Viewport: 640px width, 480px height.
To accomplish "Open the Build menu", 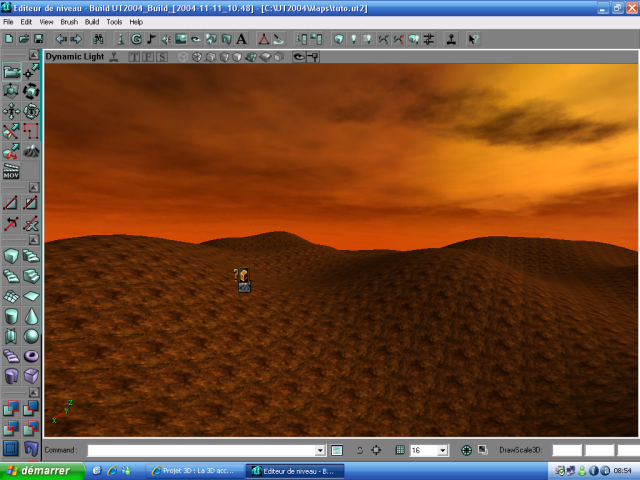I will pyautogui.click(x=92, y=22).
